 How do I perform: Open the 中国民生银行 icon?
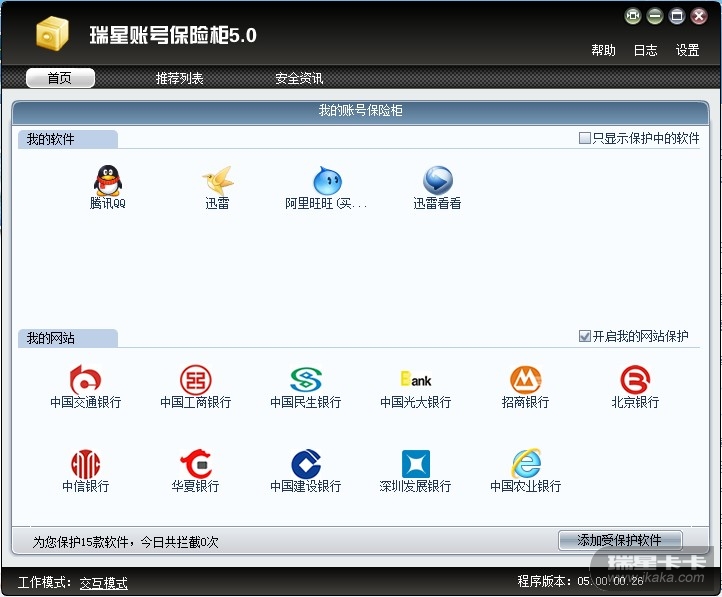(306, 380)
